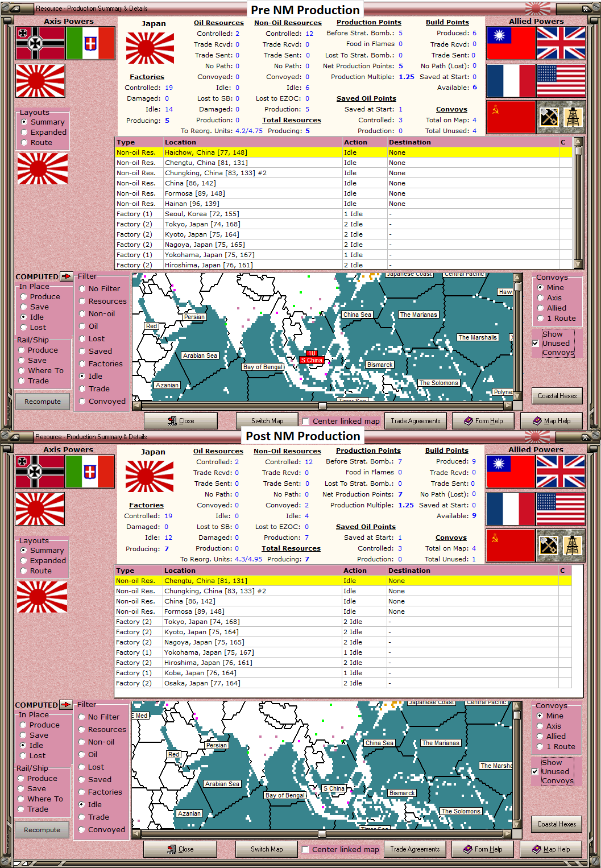Open Map Help in Post NM window
Viewport: 601px width, 868px height.
(x=551, y=849)
